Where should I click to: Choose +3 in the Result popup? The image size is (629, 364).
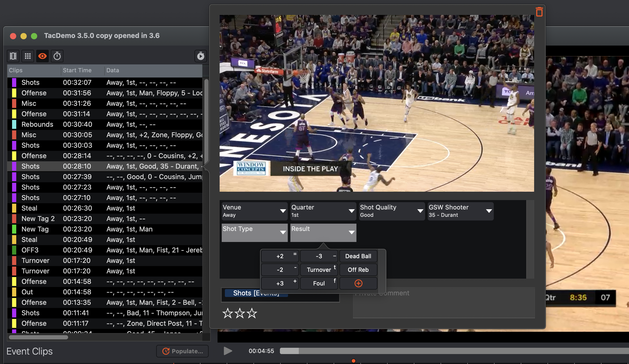coord(280,283)
